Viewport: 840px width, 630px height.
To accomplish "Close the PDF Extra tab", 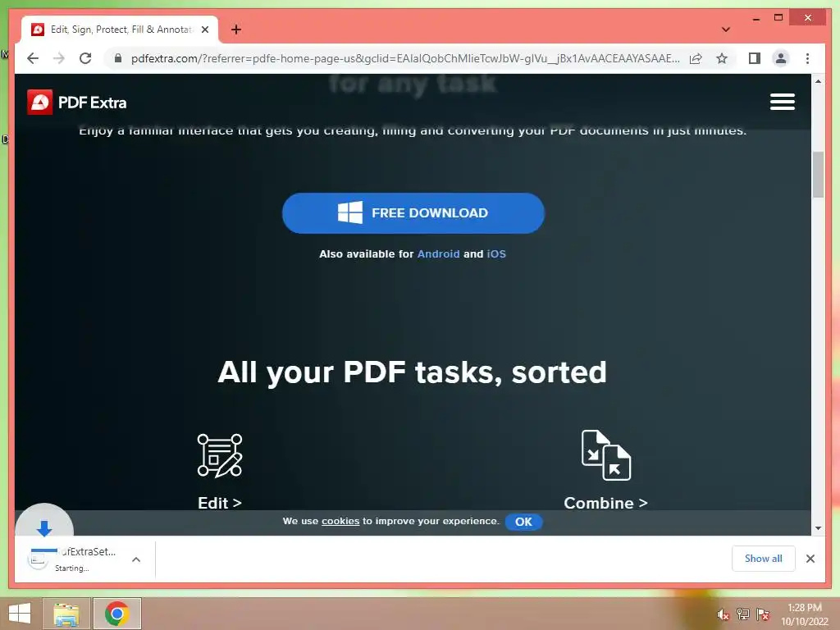I will [x=204, y=30].
